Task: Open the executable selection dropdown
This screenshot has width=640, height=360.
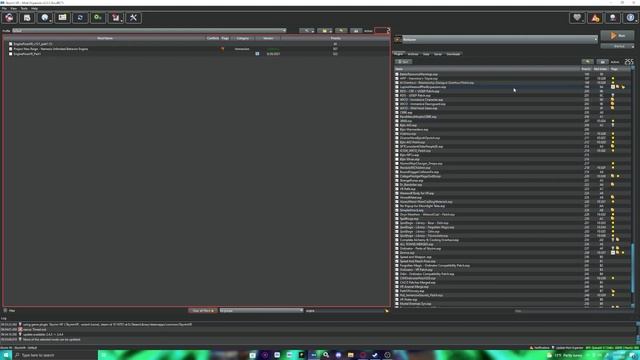Action: pyautogui.click(x=500, y=40)
